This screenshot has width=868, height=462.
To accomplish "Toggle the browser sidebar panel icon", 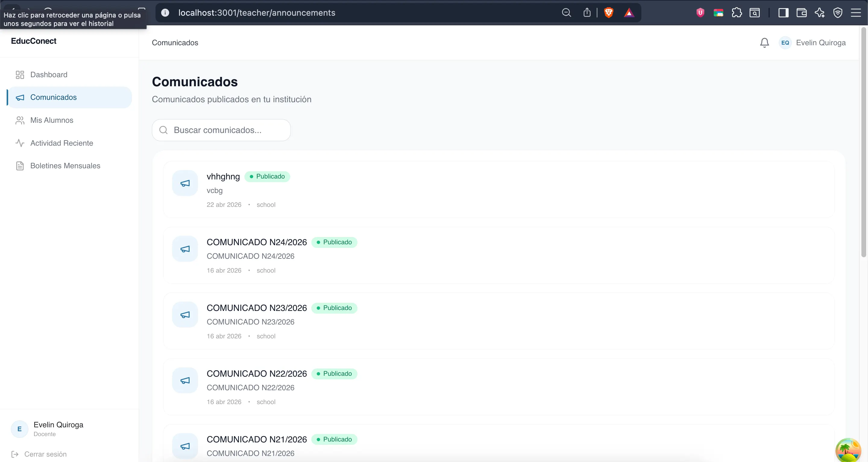I will coord(783,13).
